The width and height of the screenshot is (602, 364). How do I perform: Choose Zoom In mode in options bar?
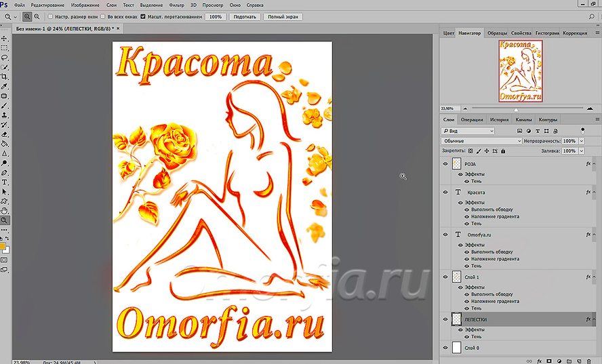[x=27, y=17]
